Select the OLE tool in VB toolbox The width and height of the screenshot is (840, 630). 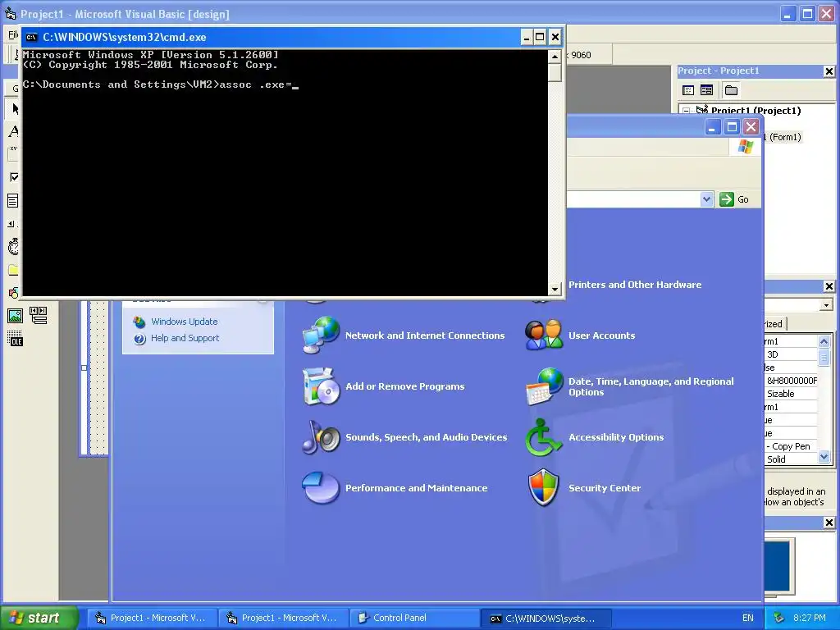click(x=15, y=339)
